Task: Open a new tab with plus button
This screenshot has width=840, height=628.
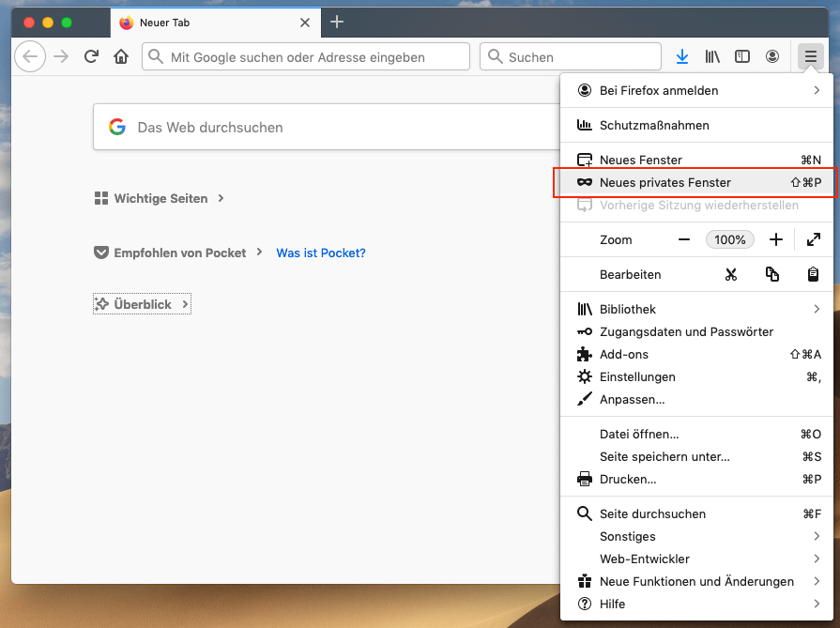Action: (336, 22)
